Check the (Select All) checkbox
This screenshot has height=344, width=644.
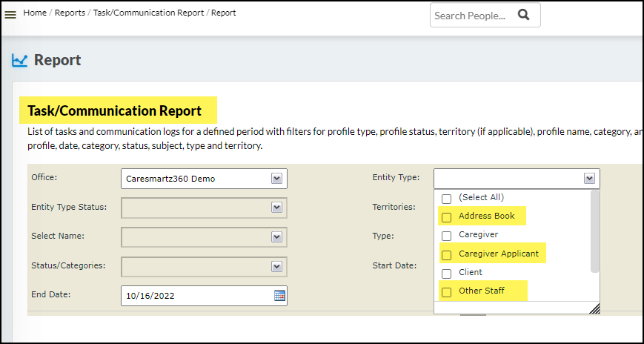tap(446, 199)
